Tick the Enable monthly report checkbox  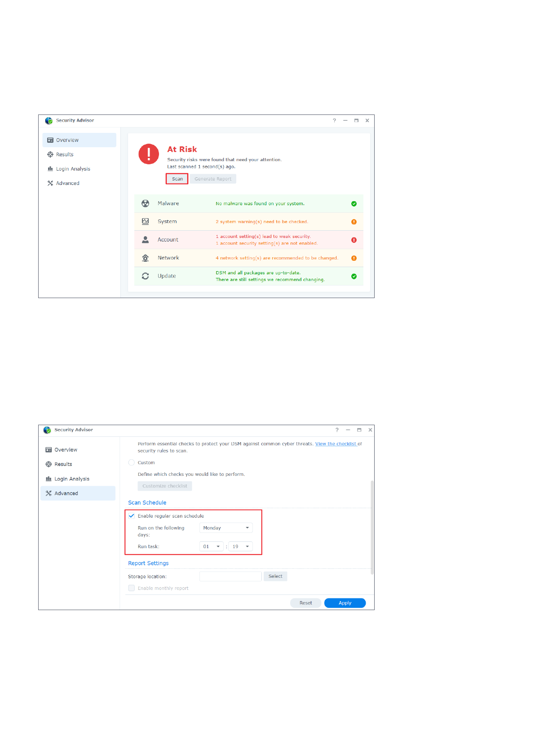click(x=132, y=588)
